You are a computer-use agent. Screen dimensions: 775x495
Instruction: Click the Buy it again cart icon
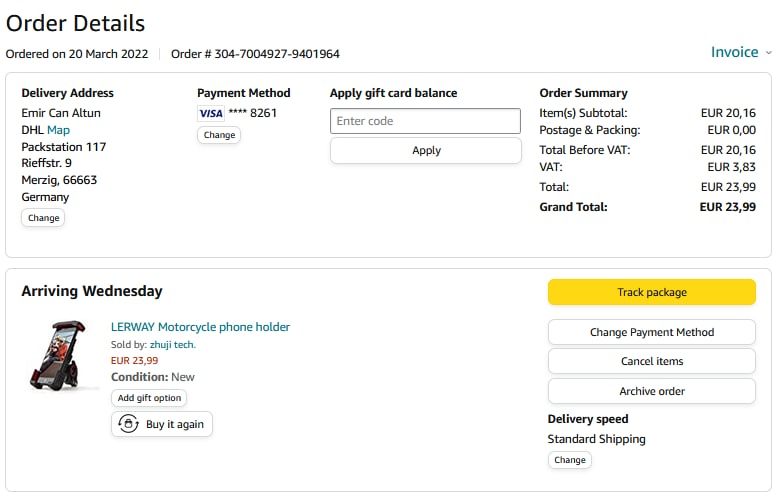[x=128, y=424]
